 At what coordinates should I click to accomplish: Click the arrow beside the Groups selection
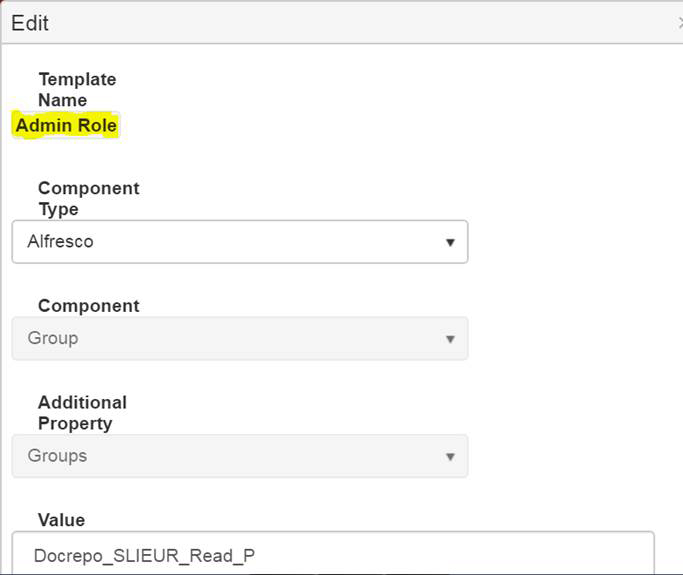click(450, 456)
